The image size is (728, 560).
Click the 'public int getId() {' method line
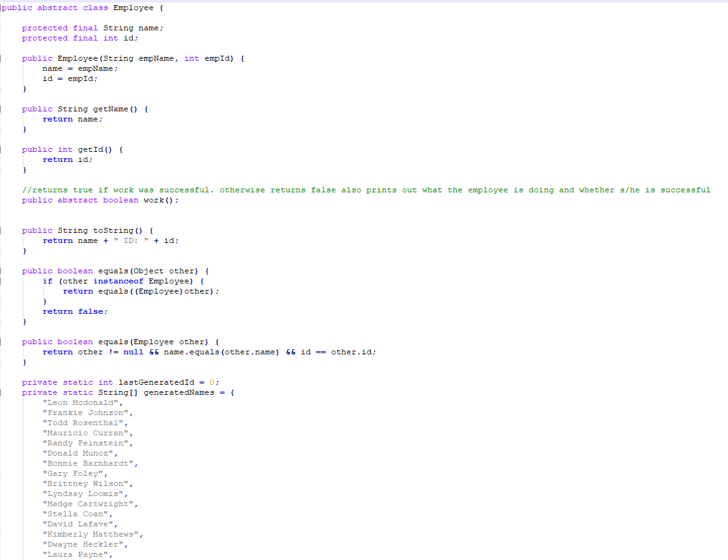72,150
